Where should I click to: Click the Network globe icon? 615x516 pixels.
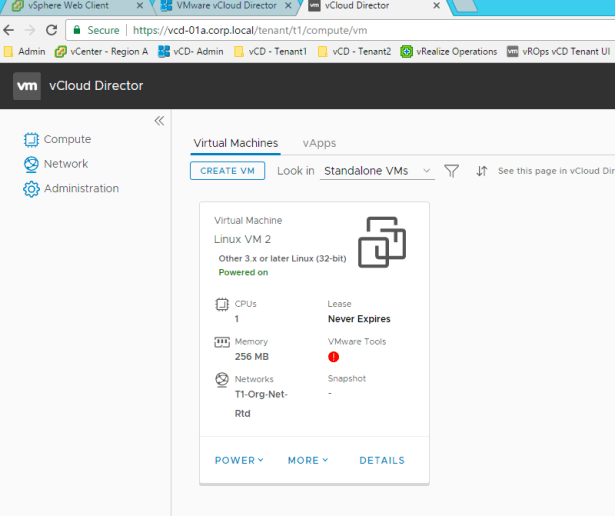pos(31,164)
